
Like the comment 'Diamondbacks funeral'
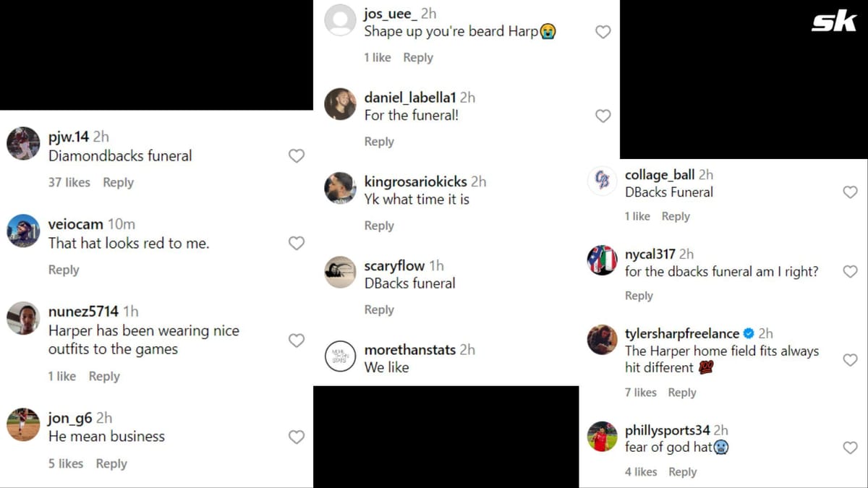tap(296, 155)
